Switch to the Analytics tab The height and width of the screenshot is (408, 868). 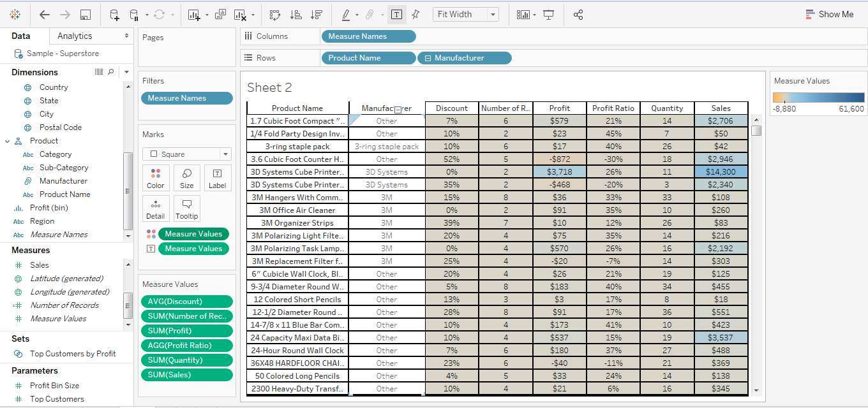click(75, 36)
